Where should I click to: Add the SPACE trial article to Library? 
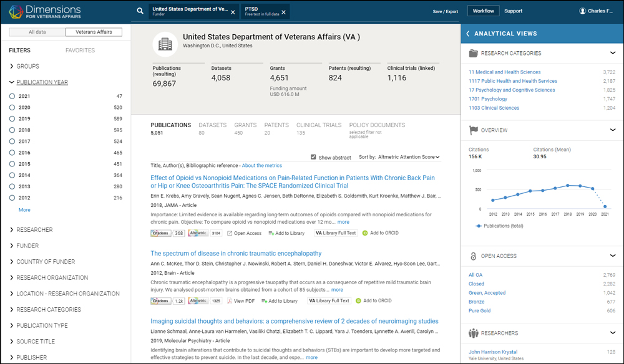tap(286, 233)
